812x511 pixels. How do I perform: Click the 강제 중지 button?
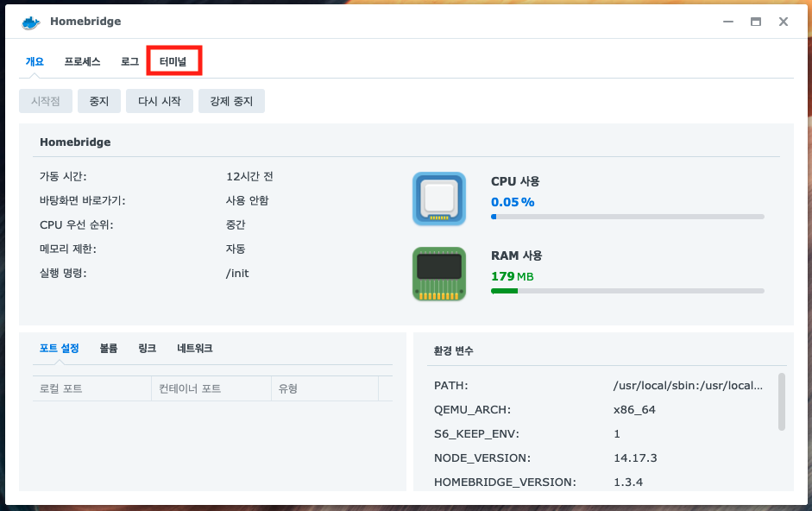click(231, 101)
